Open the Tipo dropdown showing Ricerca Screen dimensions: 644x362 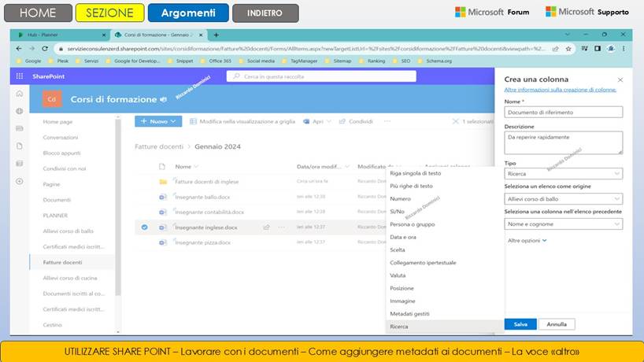[x=563, y=174]
